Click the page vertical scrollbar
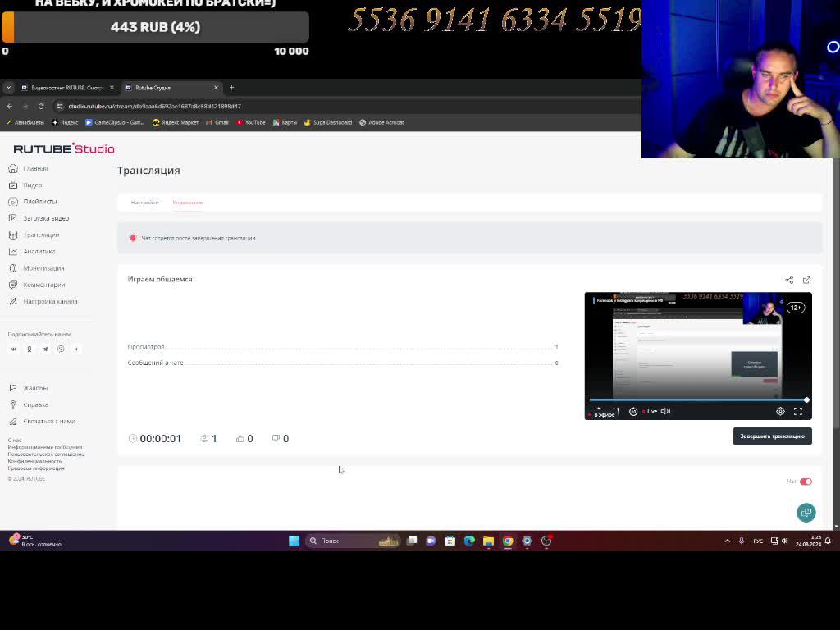 [836, 294]
